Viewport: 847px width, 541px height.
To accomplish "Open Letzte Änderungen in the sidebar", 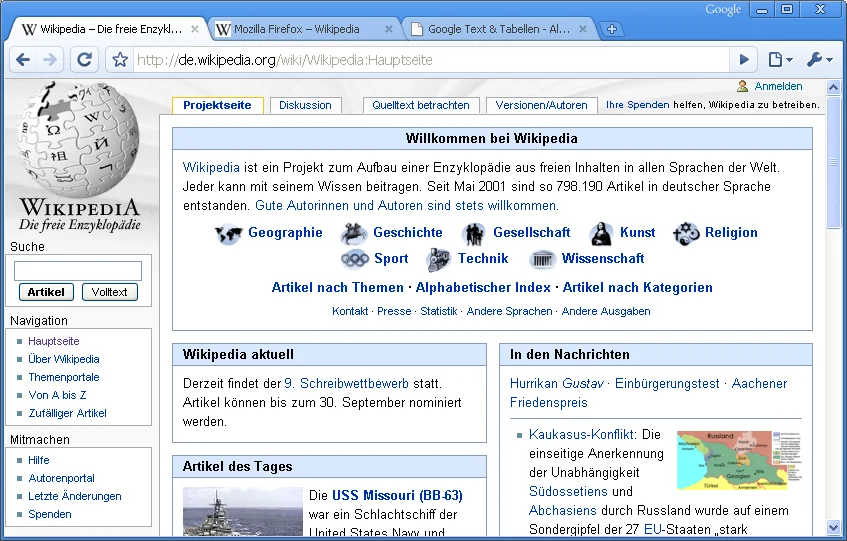I will tap(75, 496).
